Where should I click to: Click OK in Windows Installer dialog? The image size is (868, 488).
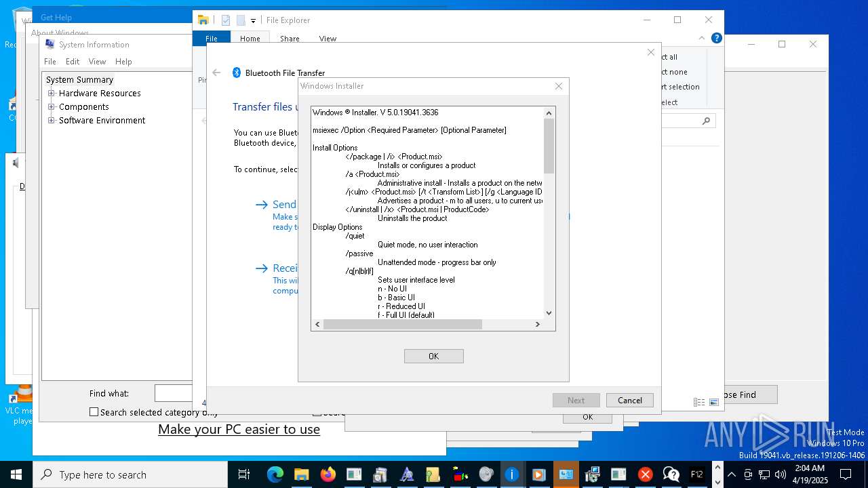pyautogui.click(x=434, y=356)
